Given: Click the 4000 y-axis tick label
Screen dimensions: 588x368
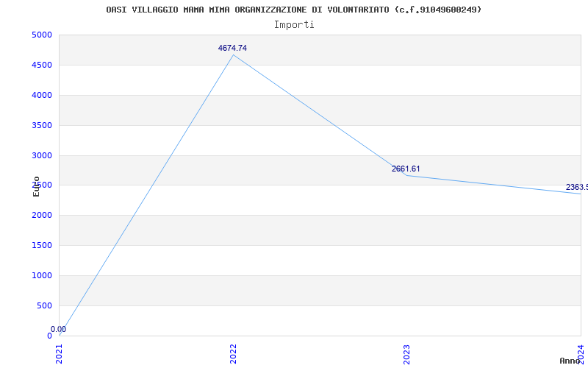Looking at the screenshot, I should click(x=42, y=95).
